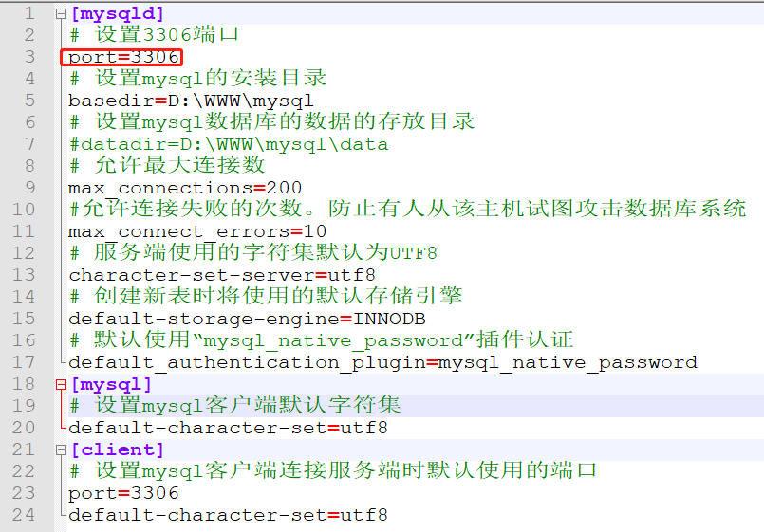The width and height of the screenshot is (764, 532).
Task: Click the comment about 允许连接失败的次数
Action: pyautogui.click(x=407, y=210)
